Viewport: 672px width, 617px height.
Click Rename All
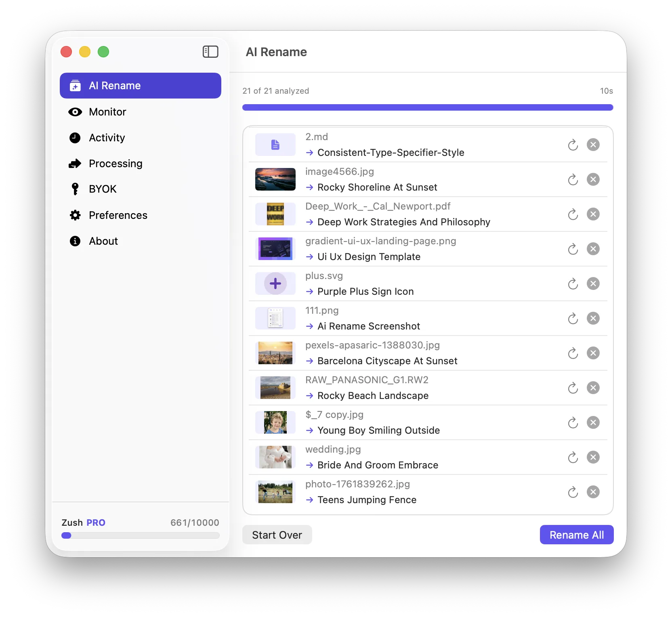576,535
